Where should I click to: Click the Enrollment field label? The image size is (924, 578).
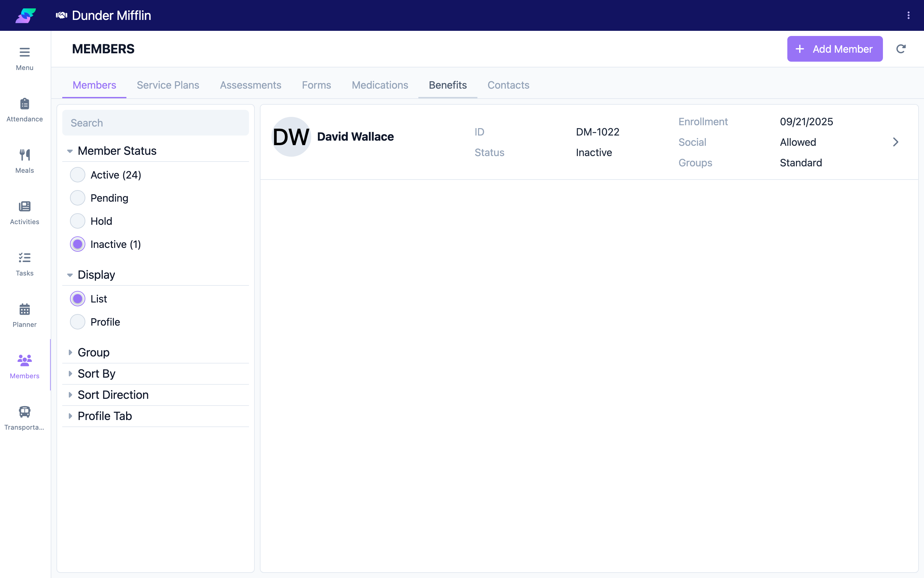(x=703, y=122)
